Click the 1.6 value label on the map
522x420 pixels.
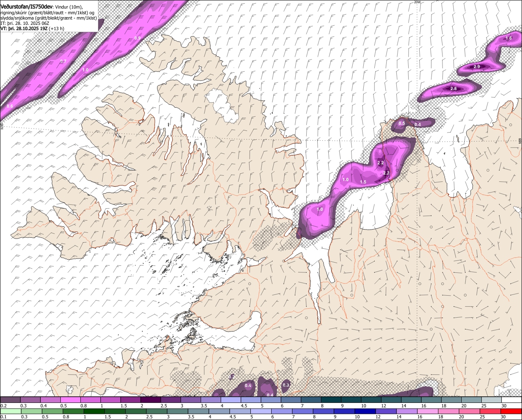509,38
